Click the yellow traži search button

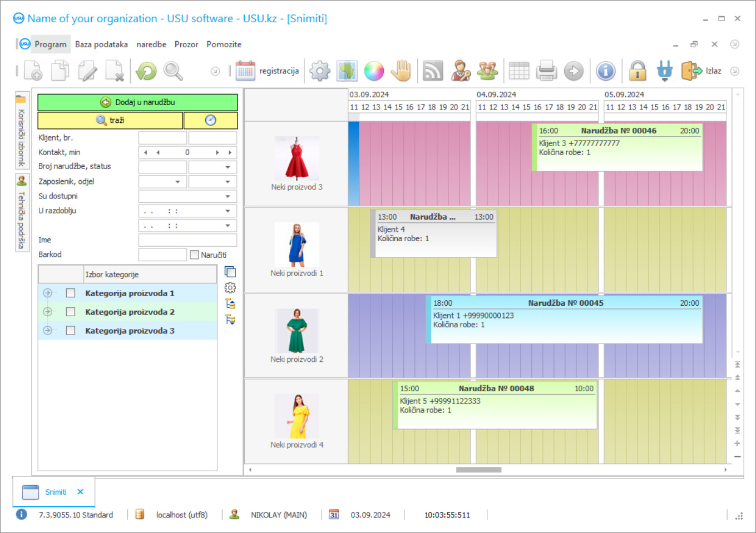(x=110, y=120)
